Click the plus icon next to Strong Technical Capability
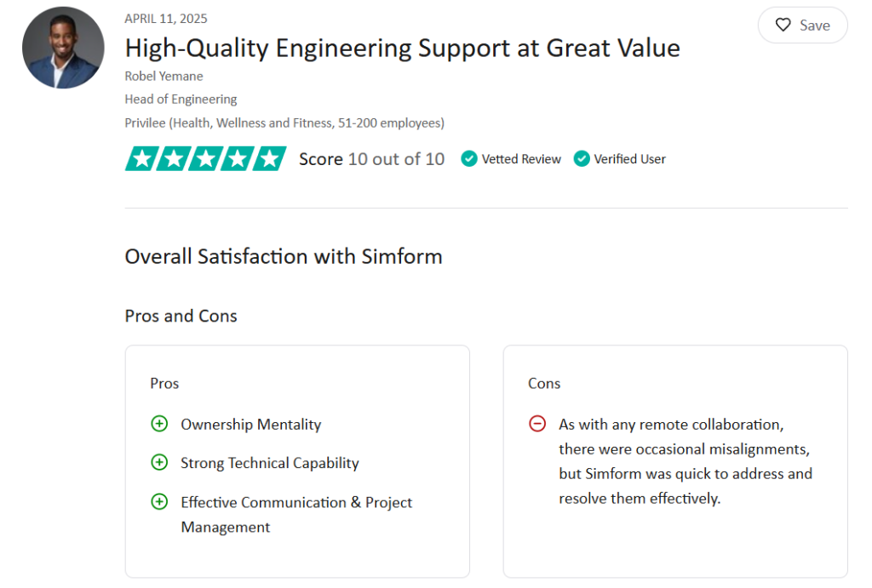872x588 pixels. [159, 462]
